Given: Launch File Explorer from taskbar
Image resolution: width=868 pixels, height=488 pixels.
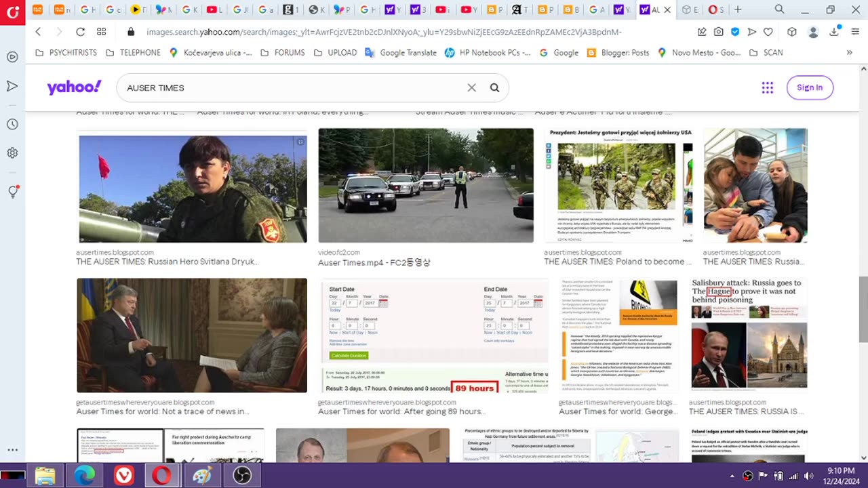Looking at the screenshot, I should pos(45,476).
